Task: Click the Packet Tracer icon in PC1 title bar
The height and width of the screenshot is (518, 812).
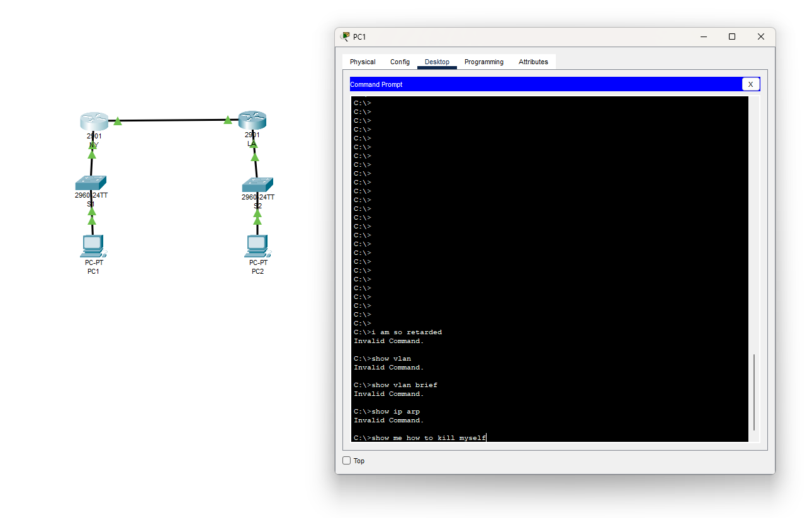Action: (345, 37)
